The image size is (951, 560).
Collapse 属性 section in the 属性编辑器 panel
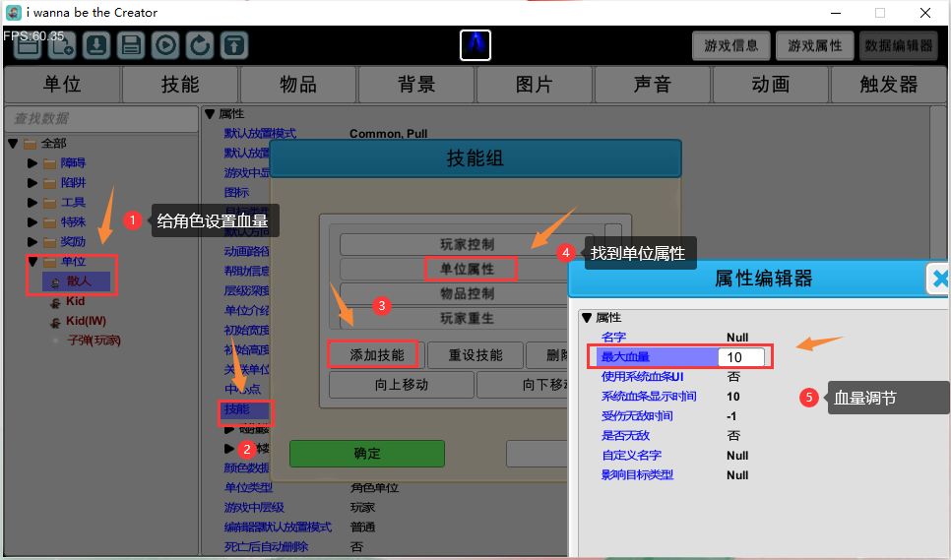pyautogui.click(x=587, y=318)
